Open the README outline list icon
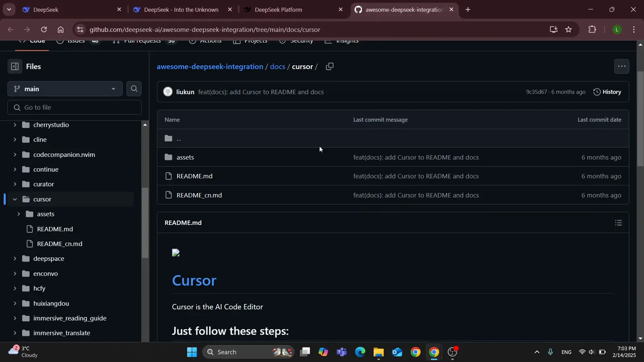The image size is (644, 362). (619, 223)
